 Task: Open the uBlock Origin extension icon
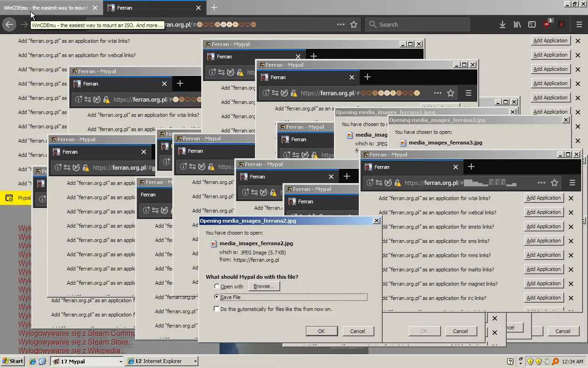point(547,24)
